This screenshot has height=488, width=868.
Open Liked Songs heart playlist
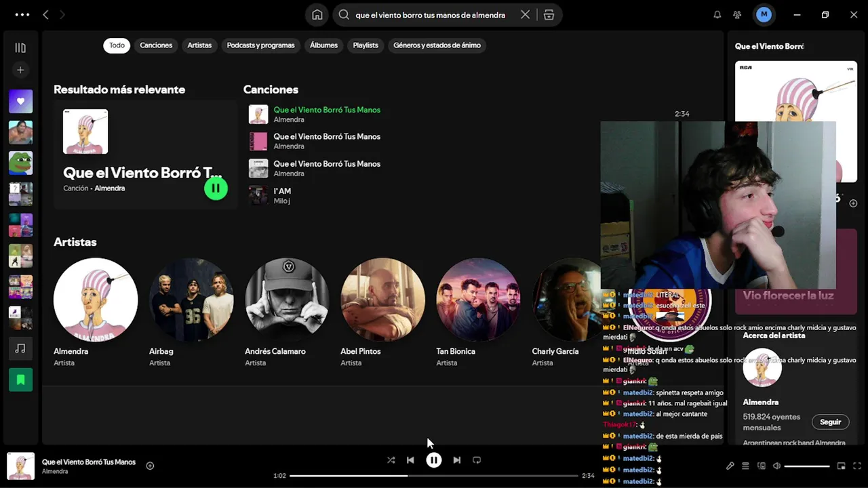(x=20, y=101)
